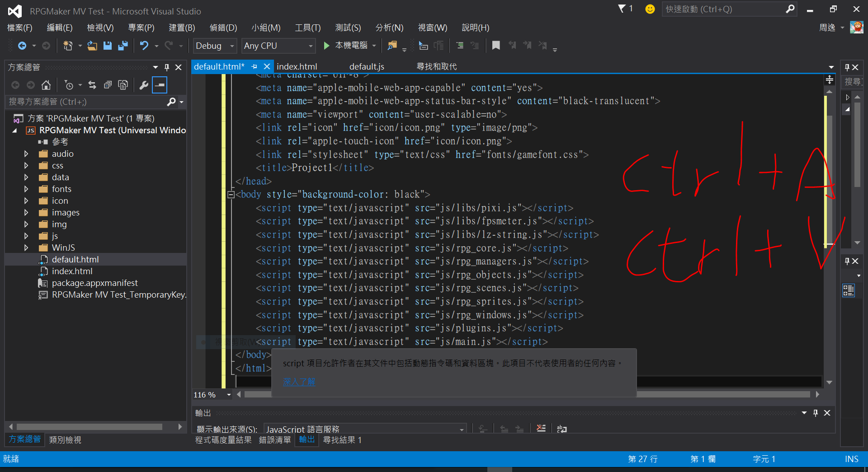868x472 pixels.
Task: Click the user account avatar icon
Action: pyautogui.click(x=856, y=28)
